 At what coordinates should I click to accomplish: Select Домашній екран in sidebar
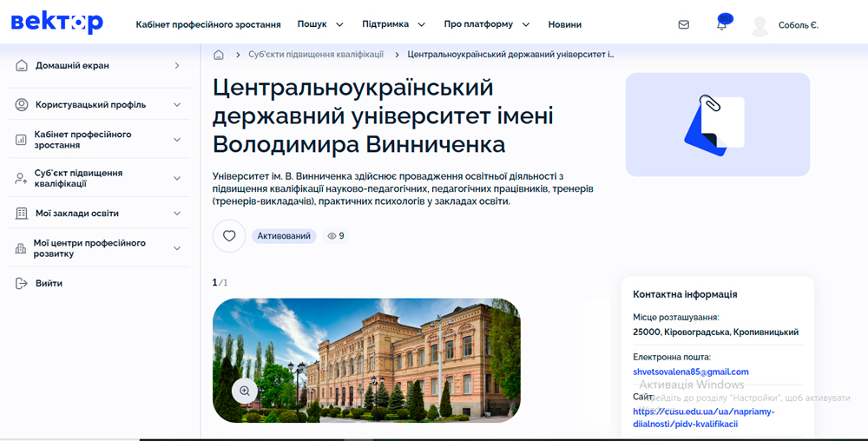click(72, 66)
